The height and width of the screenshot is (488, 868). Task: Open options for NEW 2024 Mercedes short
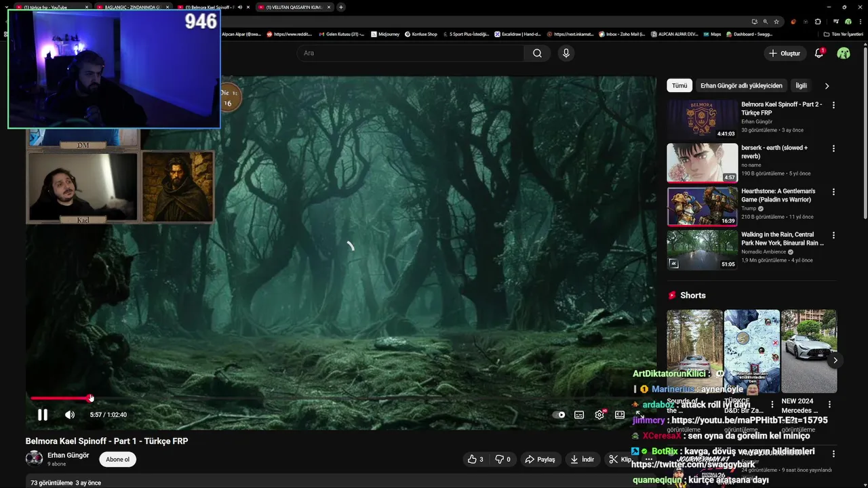point(829,405)
